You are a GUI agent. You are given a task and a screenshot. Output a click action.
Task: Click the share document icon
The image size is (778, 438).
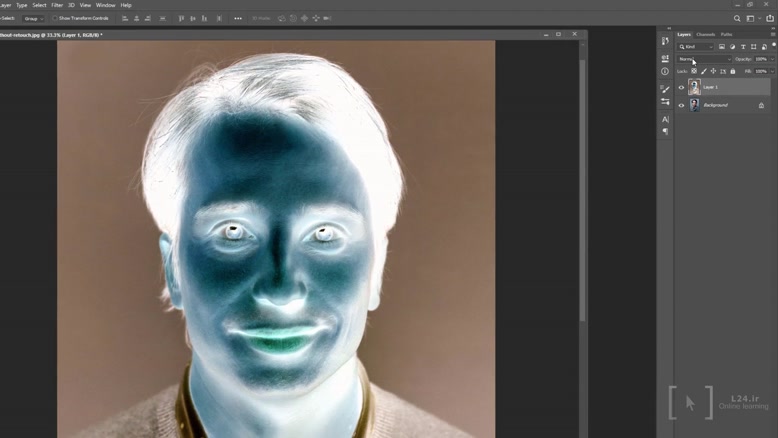coord(769,18)
